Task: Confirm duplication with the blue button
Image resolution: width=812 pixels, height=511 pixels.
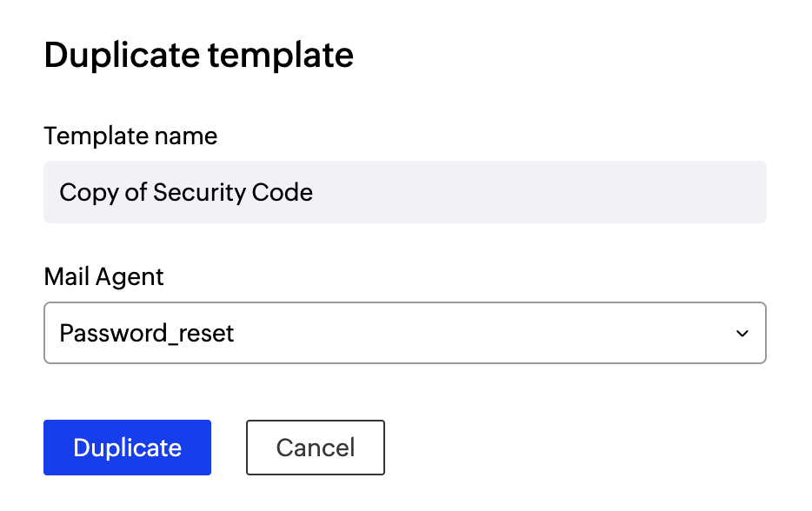Action: [127, 448]
